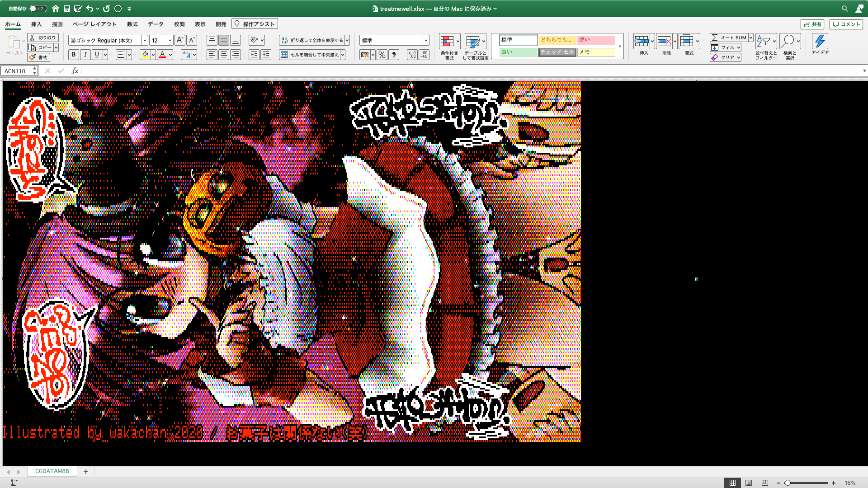Open the View (表示) ribbon tab
868x488 pixels.
tap(200, 24)
